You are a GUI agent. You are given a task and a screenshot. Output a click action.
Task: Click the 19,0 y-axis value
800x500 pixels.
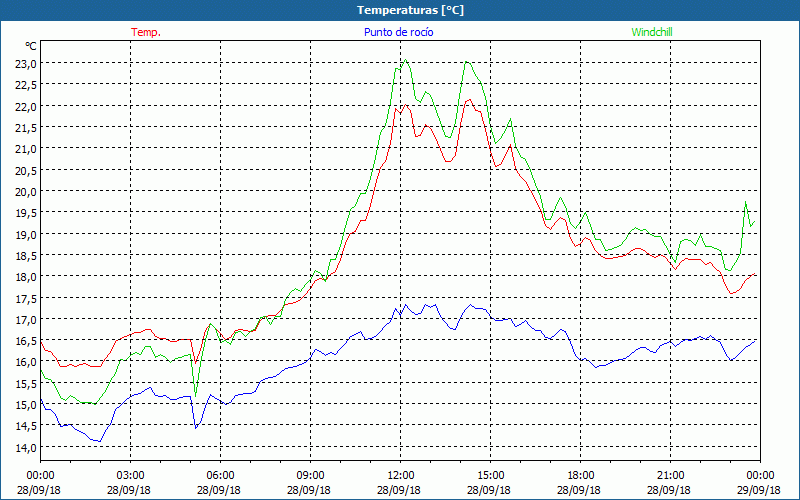26,234
